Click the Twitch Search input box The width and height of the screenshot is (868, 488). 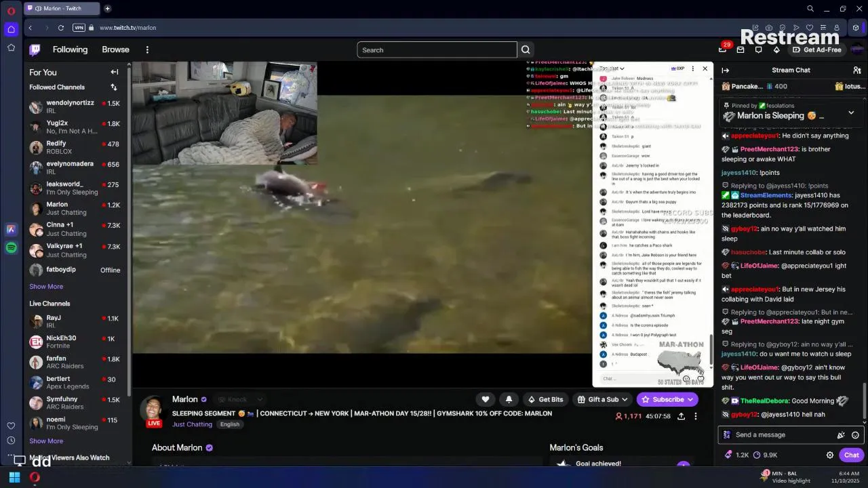point(437,49)
